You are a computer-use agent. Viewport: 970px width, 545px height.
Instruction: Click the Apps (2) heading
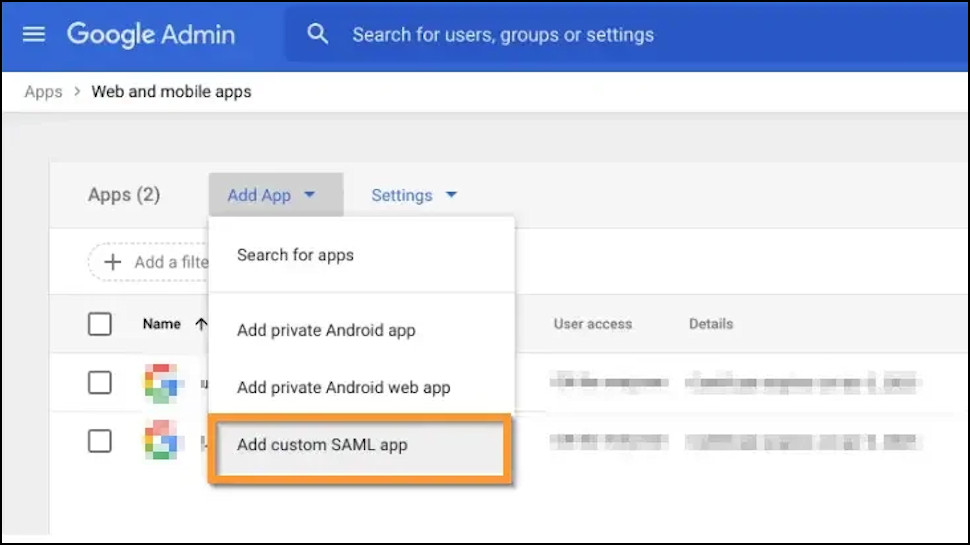pyautogui.click(x=124, y=195)
